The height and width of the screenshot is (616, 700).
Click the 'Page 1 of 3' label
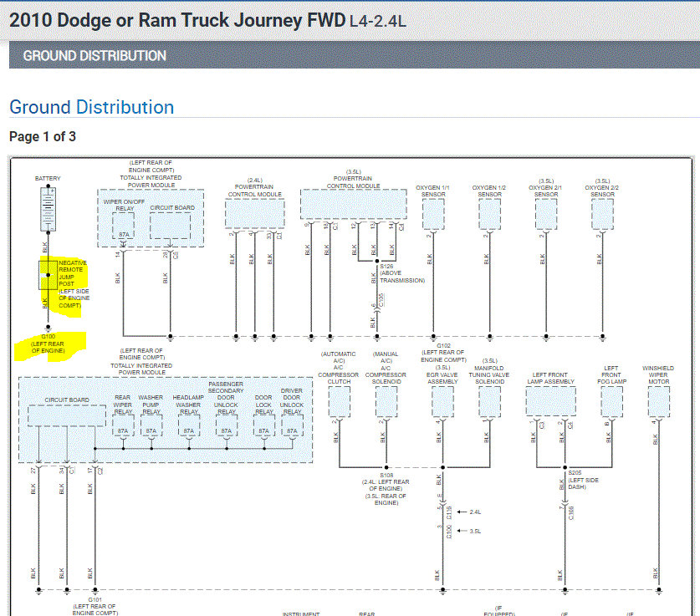[x=43, y=136]
